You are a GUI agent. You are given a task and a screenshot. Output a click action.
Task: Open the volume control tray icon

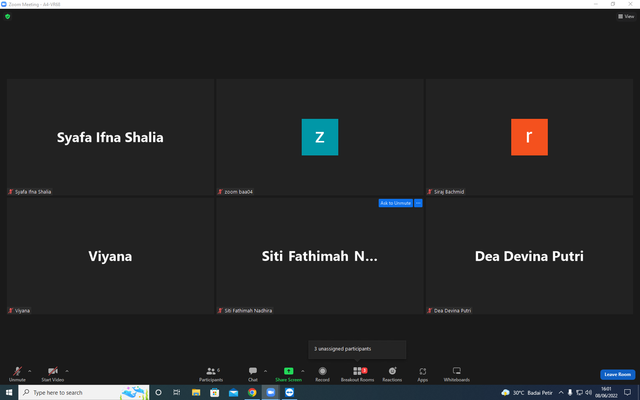588,393
